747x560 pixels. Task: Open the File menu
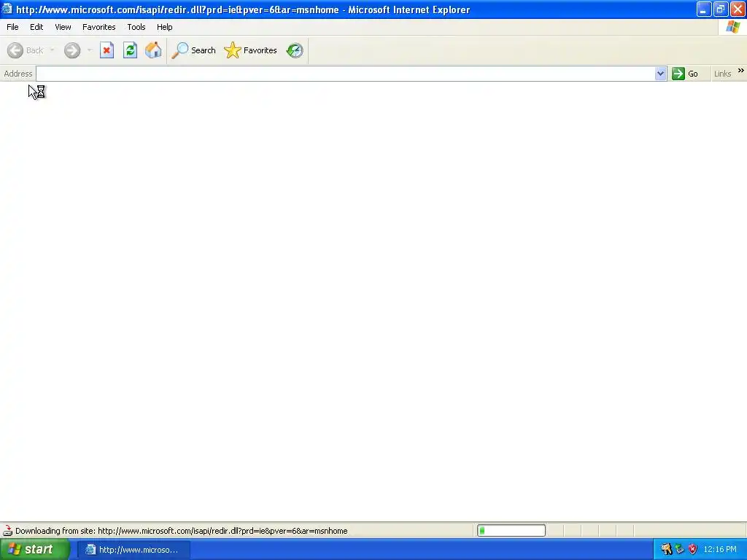click(x=12, y=27)
